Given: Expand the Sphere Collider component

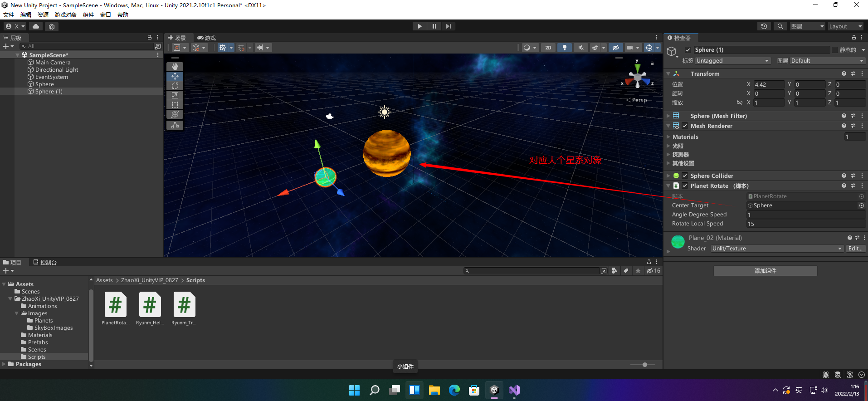Looking at the screenshot, I should [668, 176].
